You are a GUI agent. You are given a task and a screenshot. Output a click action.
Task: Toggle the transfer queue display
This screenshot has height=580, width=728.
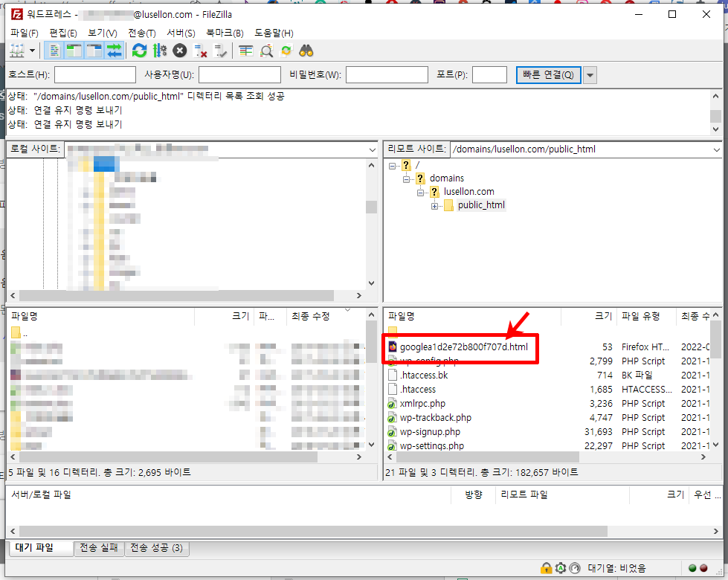coord(115,51)
